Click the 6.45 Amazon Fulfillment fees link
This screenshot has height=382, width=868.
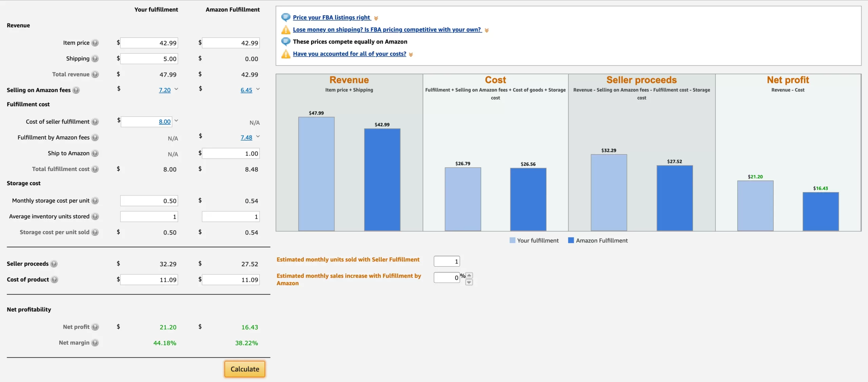[x=246, y=90]
